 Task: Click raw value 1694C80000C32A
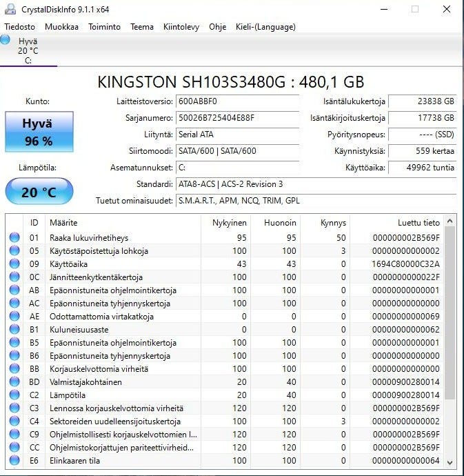(x=405, y=264)
